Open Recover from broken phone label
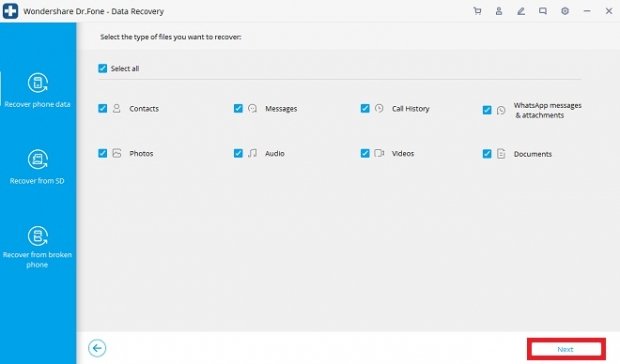The image size is (620, 364). point(37,260)
